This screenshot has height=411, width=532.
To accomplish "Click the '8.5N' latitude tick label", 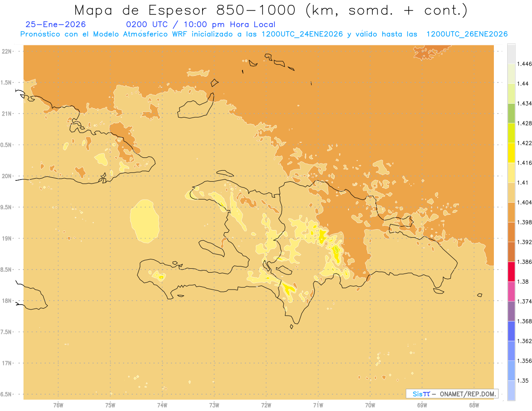I will pyautogui.click(x=6, y=270).
